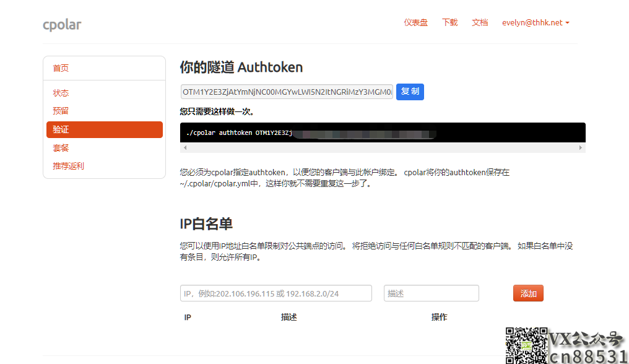Select 验证 in the sidebar
The image size is (629, 364).
pos(105,129)
